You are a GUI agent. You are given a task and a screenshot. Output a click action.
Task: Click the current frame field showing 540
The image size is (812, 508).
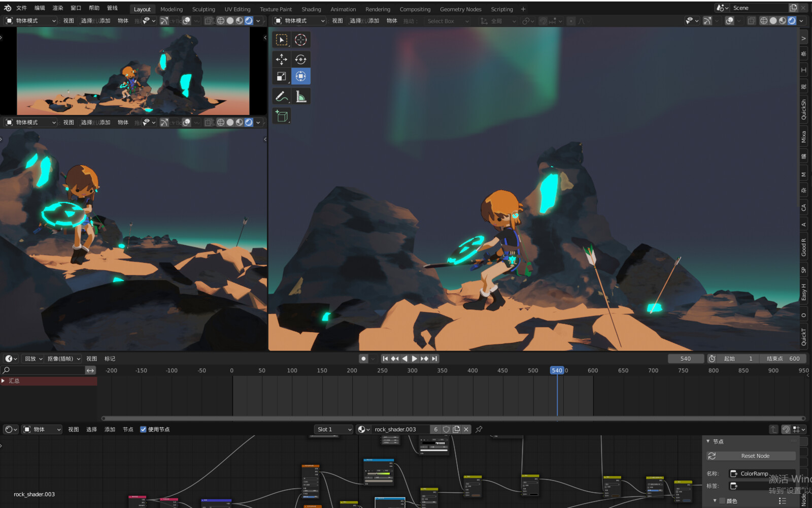point(686,359)
